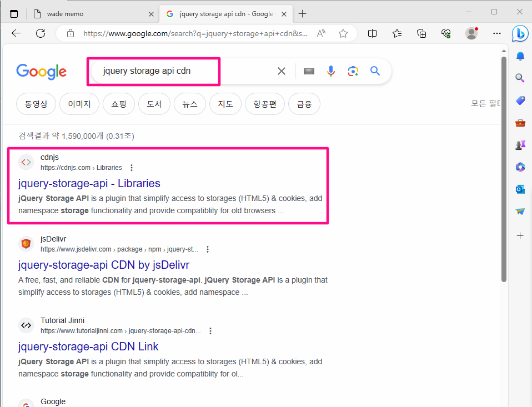Viewport: 532px width, 407px height.
Task: Reload the page with refresh icon
Action: pyautogui.click(x=41, y=33)
